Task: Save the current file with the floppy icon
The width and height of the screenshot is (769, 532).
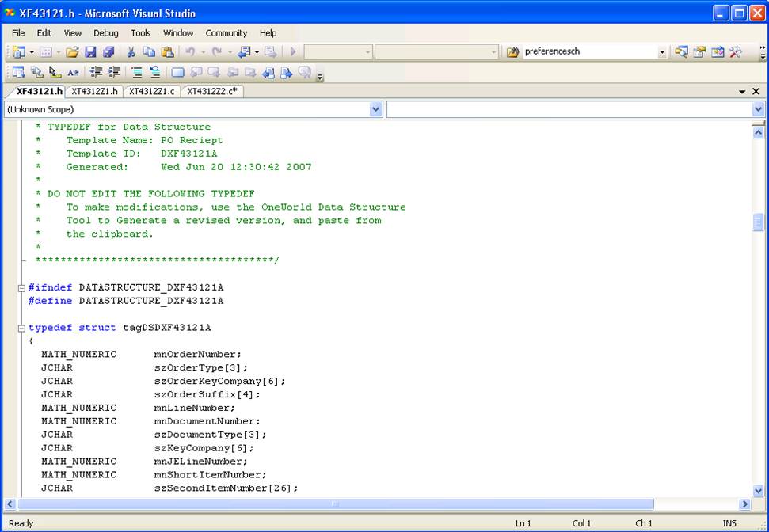Action: 91,52
